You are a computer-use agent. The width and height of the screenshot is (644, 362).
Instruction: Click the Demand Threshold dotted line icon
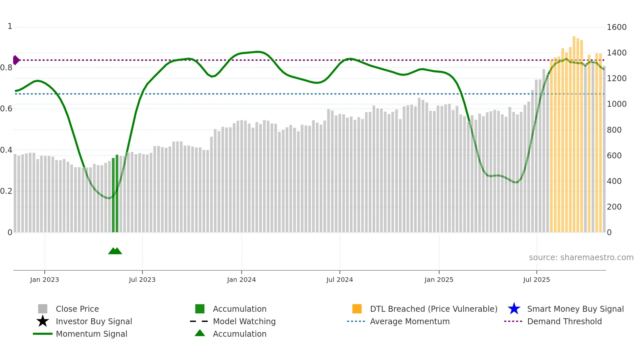[513, 321]
